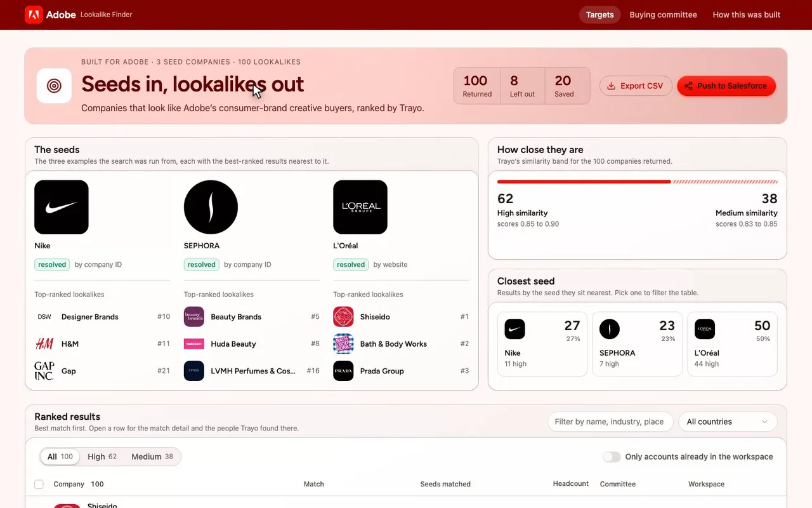Focus the Filter by name, industry, place field

coord(610,422)
